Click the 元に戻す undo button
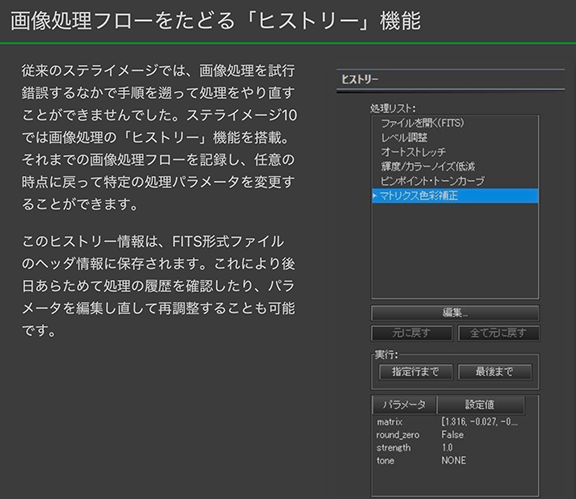This screenshot has width=576, height=499. pyautogui.click(x=412, y=333)
